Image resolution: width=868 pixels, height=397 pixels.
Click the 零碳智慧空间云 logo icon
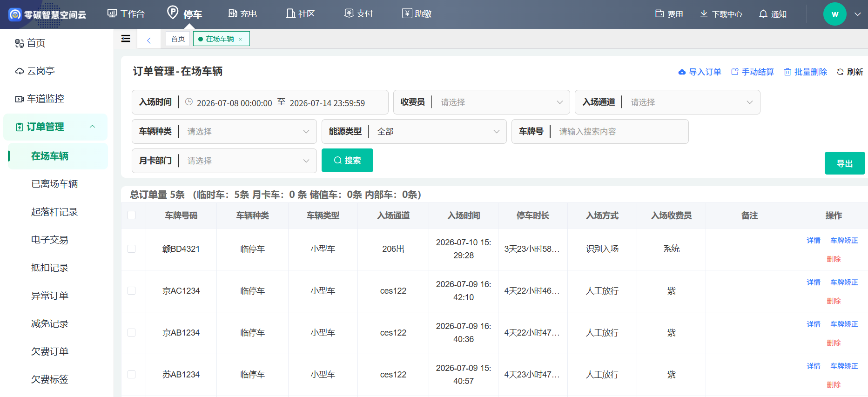[15, 14]
